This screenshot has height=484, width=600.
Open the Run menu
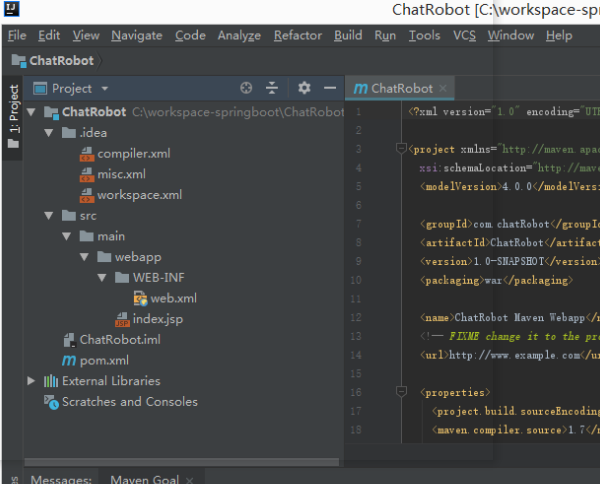(385, 36)
